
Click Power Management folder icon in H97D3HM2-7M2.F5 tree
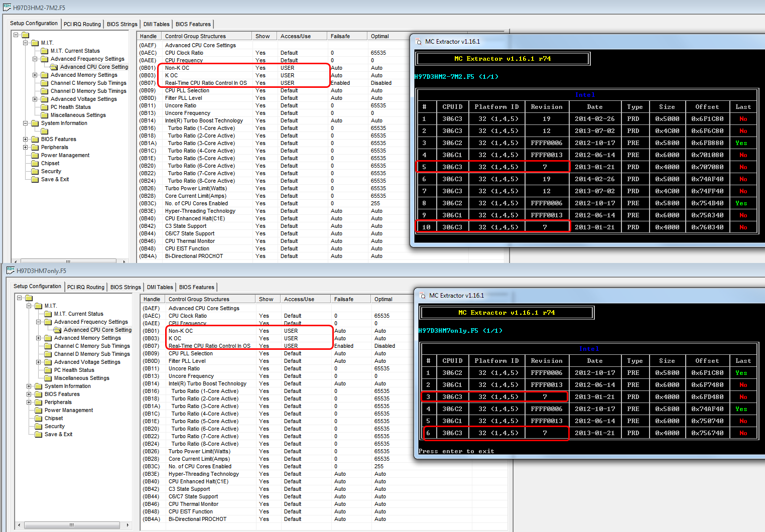point(35,155)
